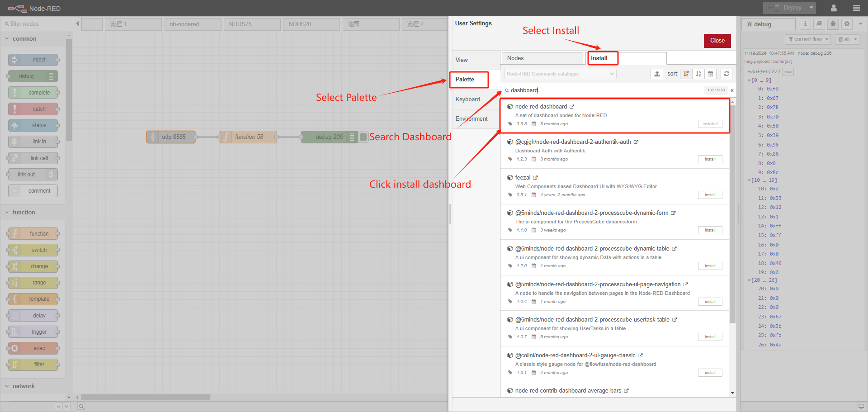Open the main hamburger menu
The width and height of the screenshot is (868, 412).
tap(856, 8)
